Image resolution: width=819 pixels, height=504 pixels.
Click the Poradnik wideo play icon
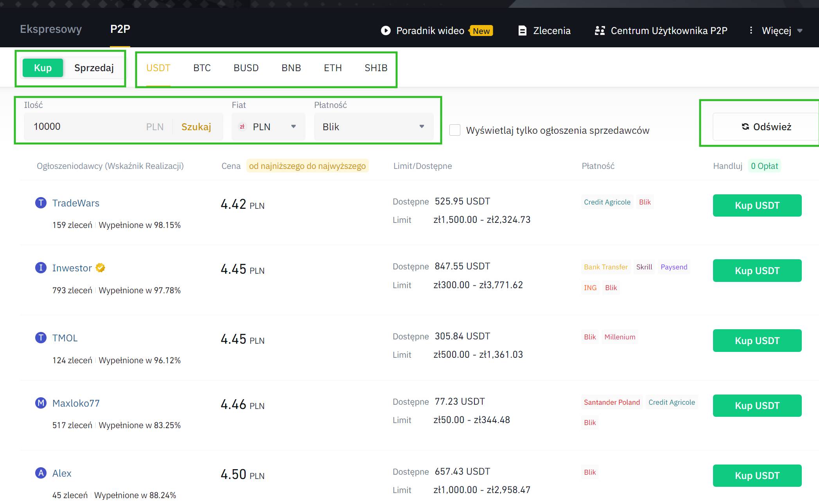click(x=386, y=30)
